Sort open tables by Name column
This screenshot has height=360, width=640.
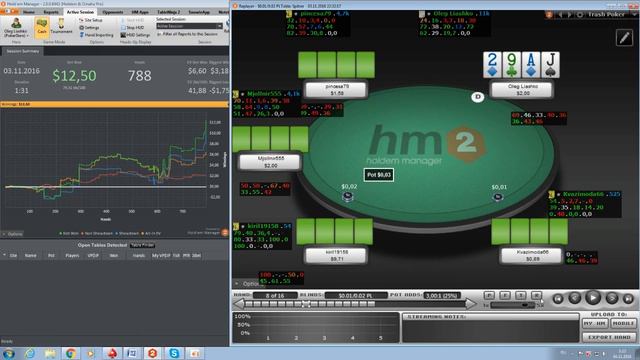pyautogui.click(x=31, y=256)
